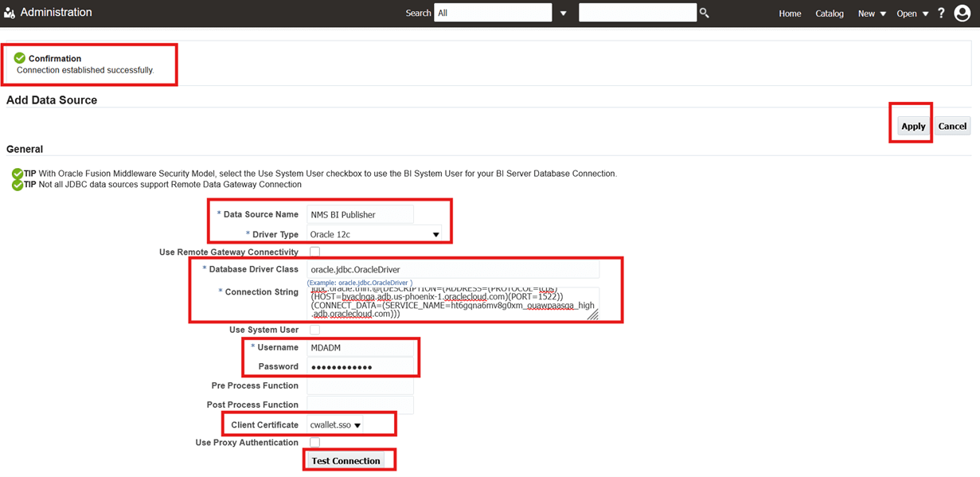Click the 'Connection established successfully.' message

tap(85, 70)
